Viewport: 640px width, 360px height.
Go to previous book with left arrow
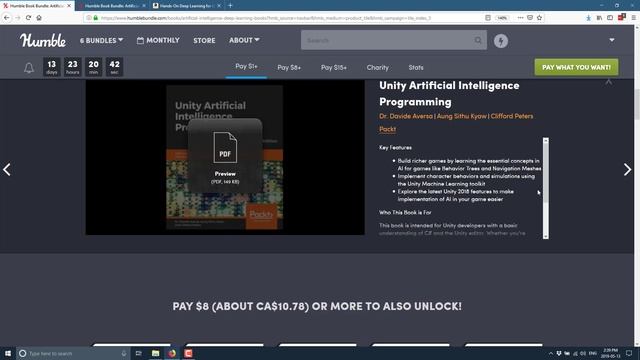[x=7, y=169]
